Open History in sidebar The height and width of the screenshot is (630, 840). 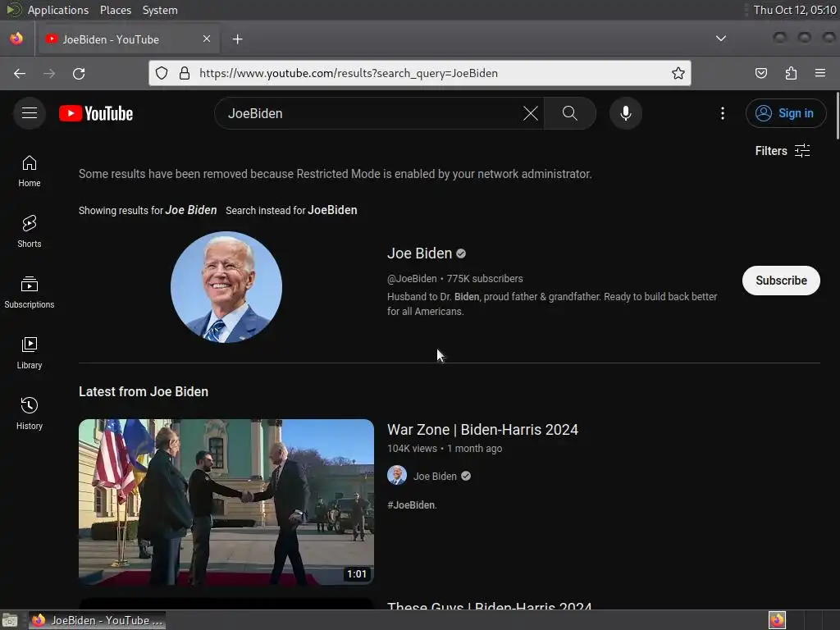click(30, 413)
